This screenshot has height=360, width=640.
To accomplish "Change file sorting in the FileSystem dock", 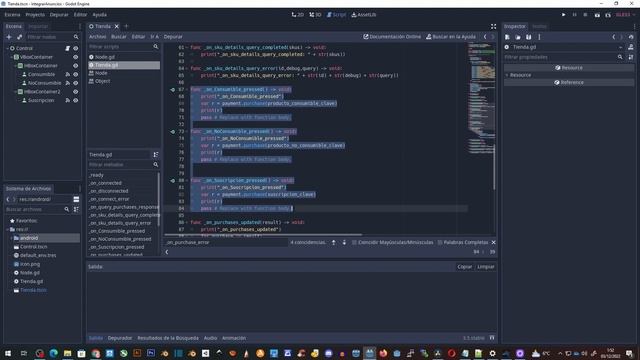I will coord(76,209).
